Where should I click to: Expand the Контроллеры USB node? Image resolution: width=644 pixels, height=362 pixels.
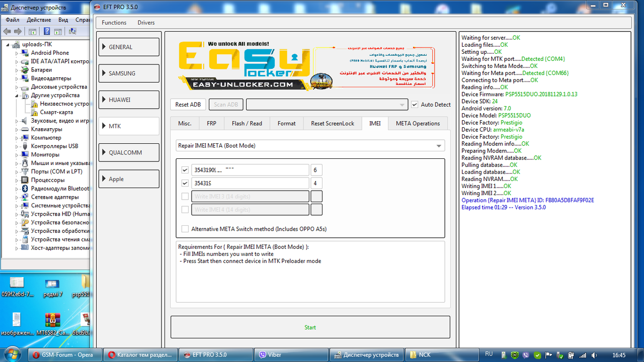coord(17,146)
